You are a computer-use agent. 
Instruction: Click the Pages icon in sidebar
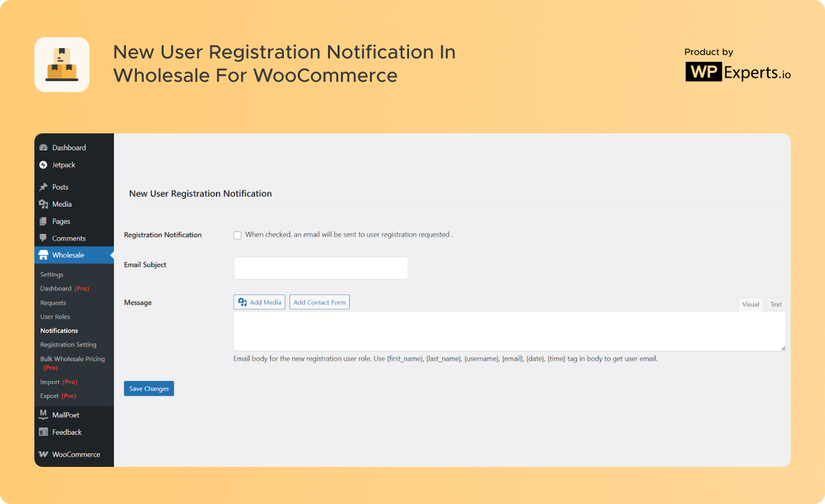click(x=43, y=221)
